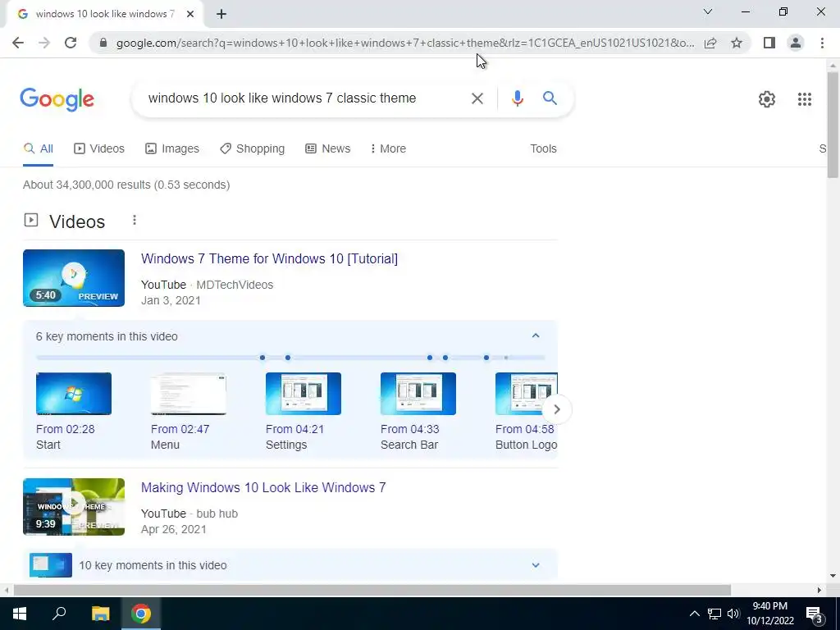Open key moment thumbnail From 04:58 Button Logo
Image resolution: width=840 pixels, height=630 pixels.
pos(526,394)
